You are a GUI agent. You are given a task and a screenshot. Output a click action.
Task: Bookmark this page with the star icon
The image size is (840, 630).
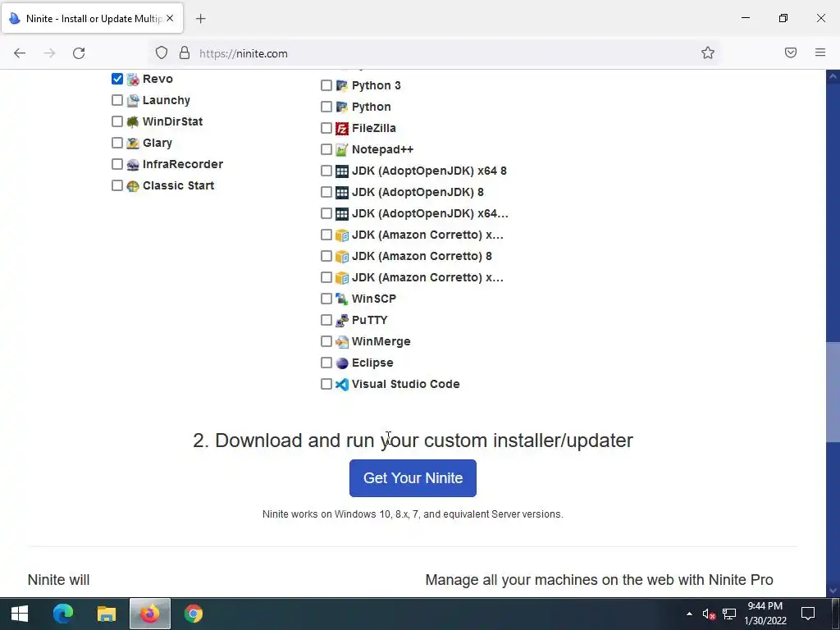(708, 52)
